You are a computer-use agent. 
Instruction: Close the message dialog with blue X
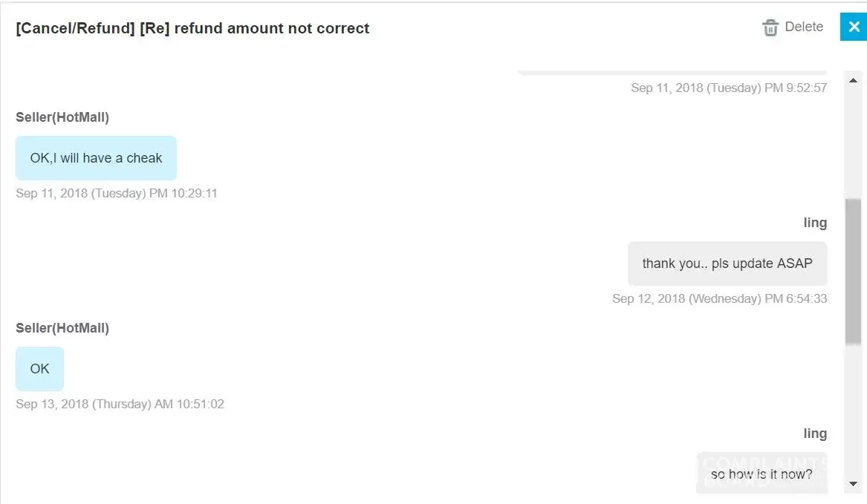(854, 27)
